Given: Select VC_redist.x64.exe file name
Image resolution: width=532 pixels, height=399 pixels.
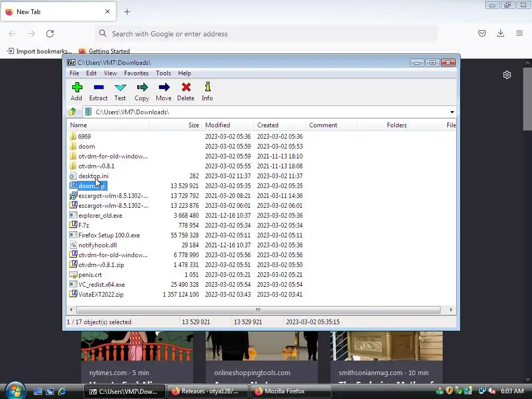Looking at the screenshot, I should coord(101,285).
